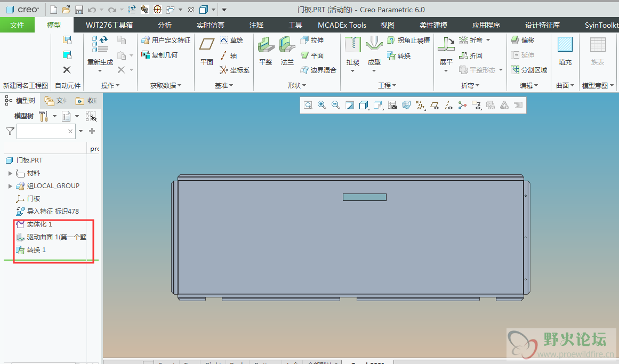Click Refit icon in the graphics toolbar
The image size is (619, 364).
pyautogui.click(x=308, y=105)
